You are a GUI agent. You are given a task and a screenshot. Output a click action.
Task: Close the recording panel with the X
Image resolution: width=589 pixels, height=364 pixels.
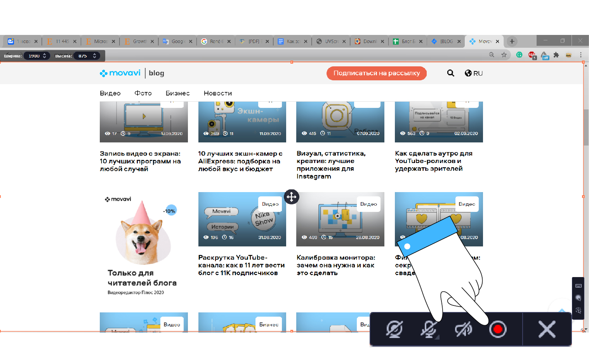point(547,329)
